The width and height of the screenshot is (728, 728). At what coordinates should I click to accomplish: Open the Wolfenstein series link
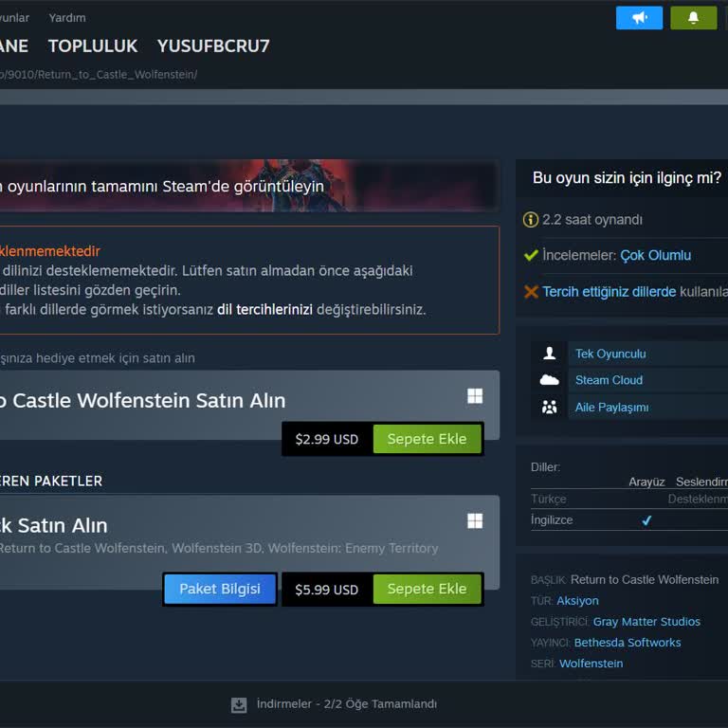(591, 664)
